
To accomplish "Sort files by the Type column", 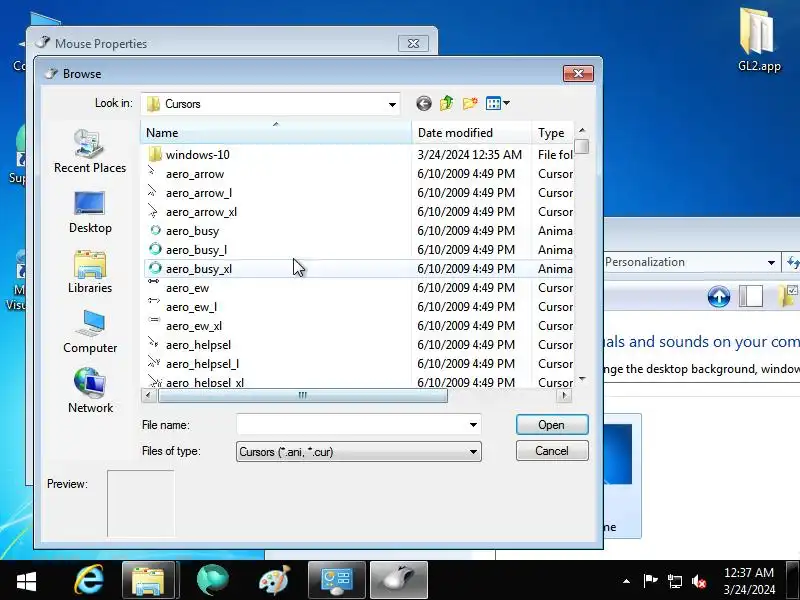I will pyautogui.click(x=553, y=133).
